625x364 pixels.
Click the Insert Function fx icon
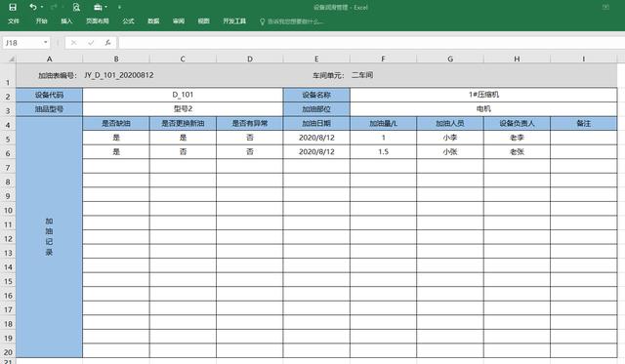(107, 43)
